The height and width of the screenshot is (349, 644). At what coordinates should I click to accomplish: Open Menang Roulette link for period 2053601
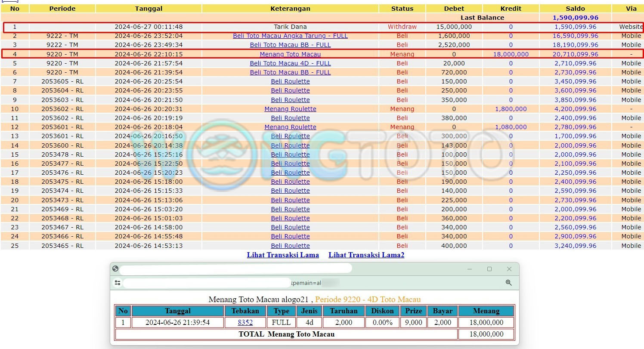[x=290, y=127]
